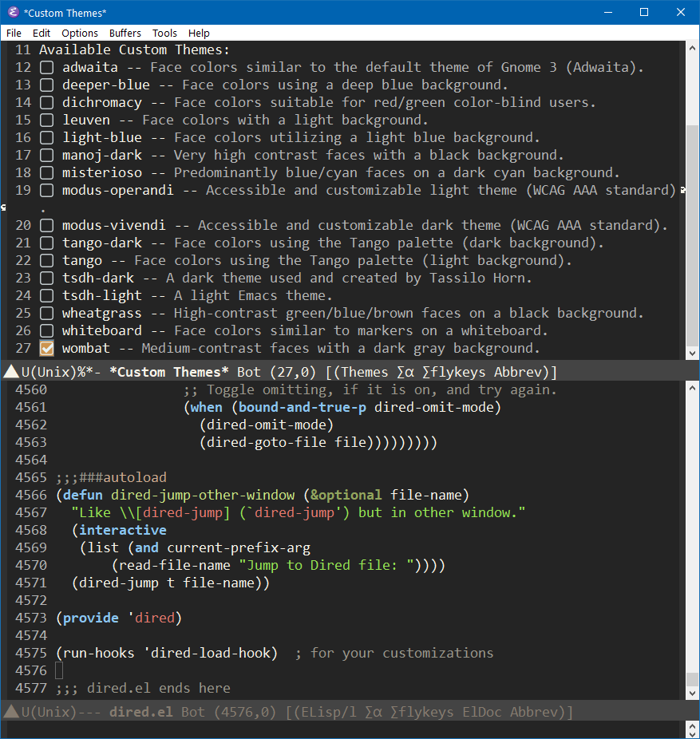Click upper pane scrollbar up arrow
The width and height of the screenshot is (700, 739).
point(692,48)
